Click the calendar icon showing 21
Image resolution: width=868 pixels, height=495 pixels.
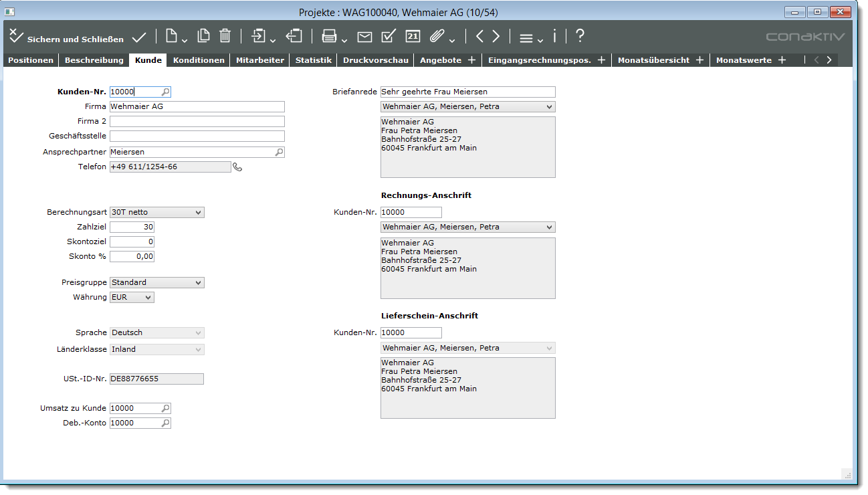(413, 37)
